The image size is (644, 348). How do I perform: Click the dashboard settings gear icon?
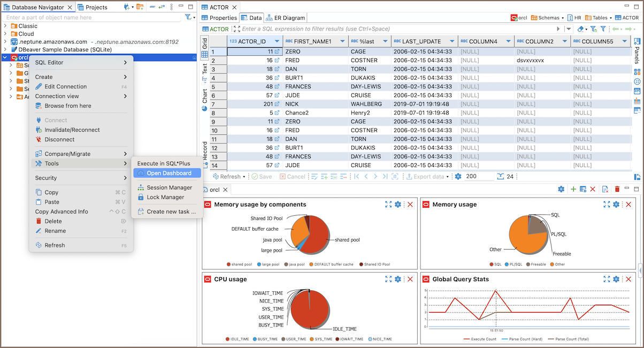[x=561, y=190]
